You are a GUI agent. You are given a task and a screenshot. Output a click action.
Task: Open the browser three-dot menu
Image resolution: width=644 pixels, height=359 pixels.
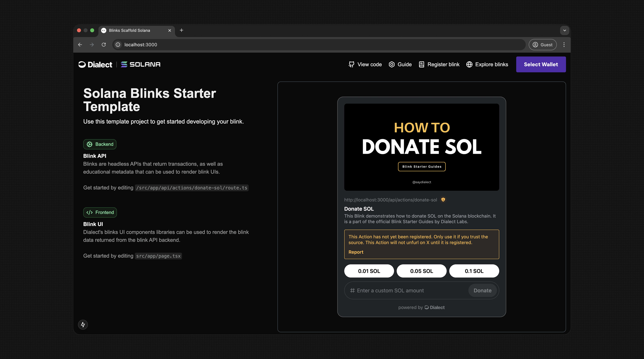tap(564, 45)
